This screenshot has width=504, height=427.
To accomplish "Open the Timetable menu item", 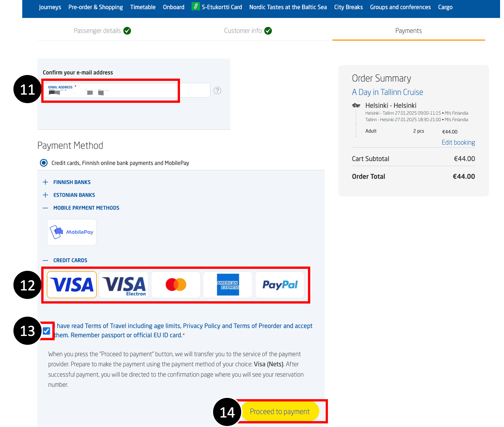I will [x=143, y=7].
